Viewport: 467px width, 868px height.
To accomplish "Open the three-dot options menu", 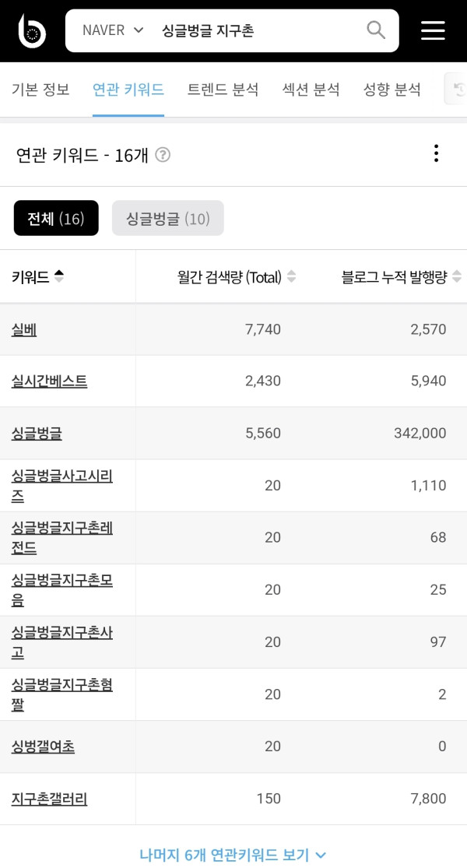I will click(436, 153).
